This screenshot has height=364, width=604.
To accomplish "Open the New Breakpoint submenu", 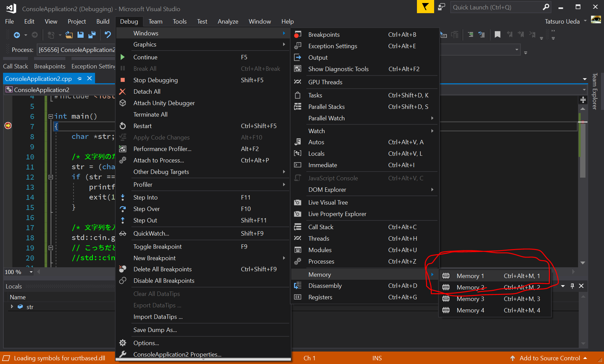I will [x=203, y=258].
